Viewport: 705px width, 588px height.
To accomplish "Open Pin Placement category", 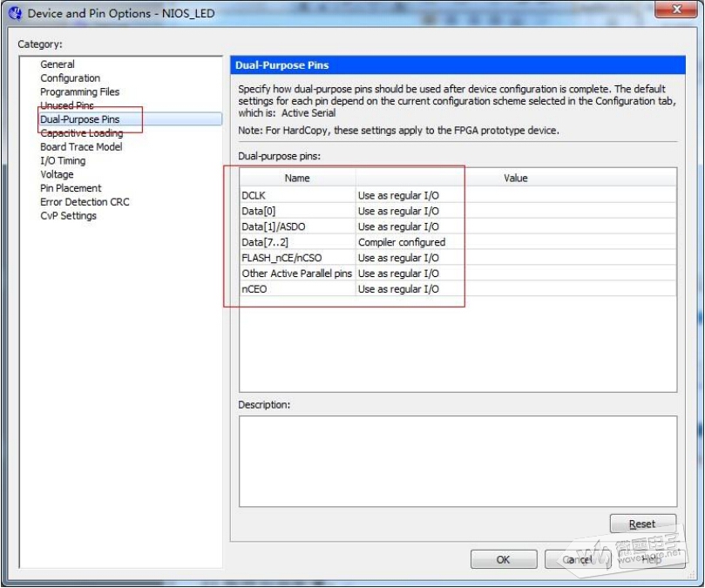I will pyautogui.click(x=71, y=188).
